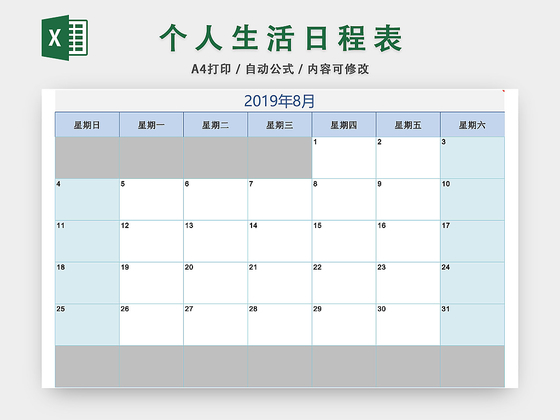The height and width of the screenshot is (420, 560).
Task: Select the day 5 calendar cell
Action: pos(151,200)
